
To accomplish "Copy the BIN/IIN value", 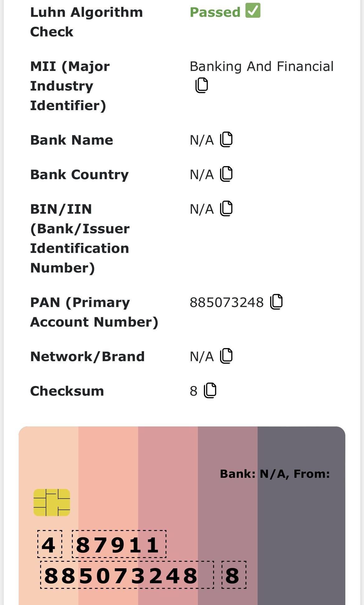I will click(226, 208).
